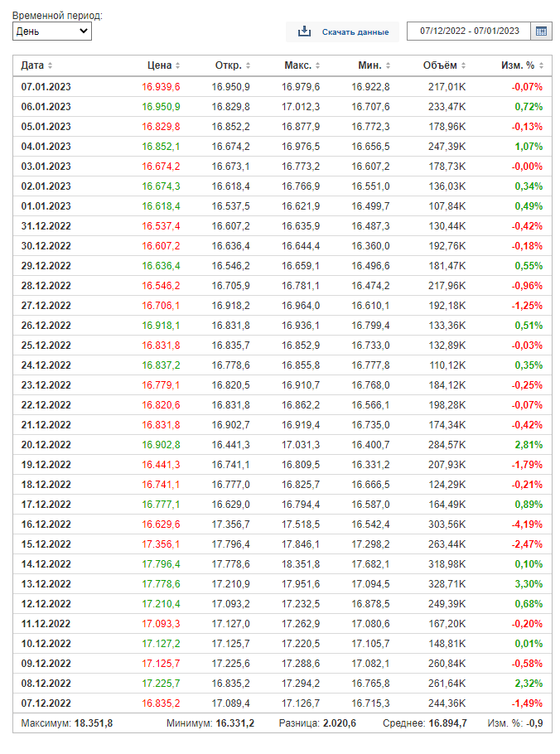
Task: Click the Скачать данные button
Action: (355, 32)
